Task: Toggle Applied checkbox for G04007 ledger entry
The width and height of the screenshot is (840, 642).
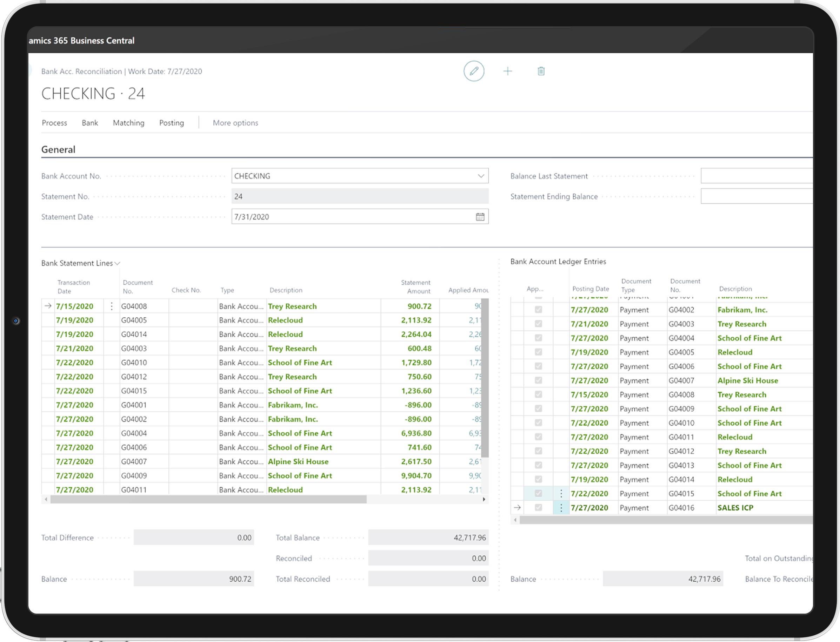Action: click(x=538, y=380)
